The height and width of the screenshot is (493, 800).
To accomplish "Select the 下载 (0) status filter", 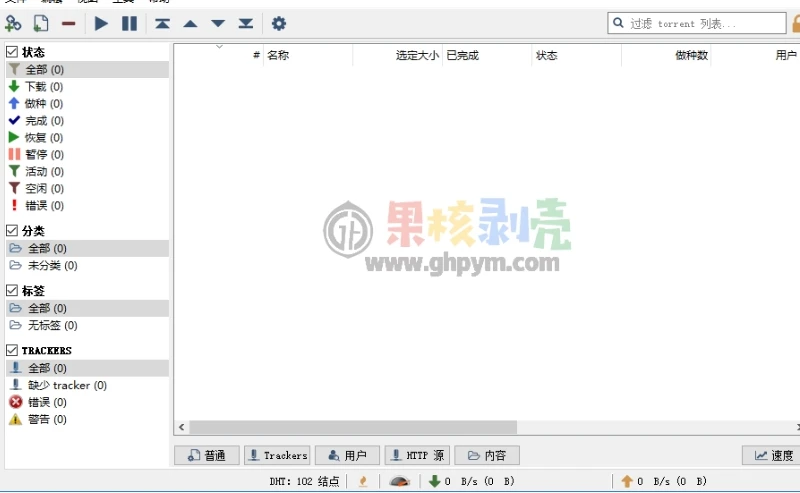I will tap(87, 86).
